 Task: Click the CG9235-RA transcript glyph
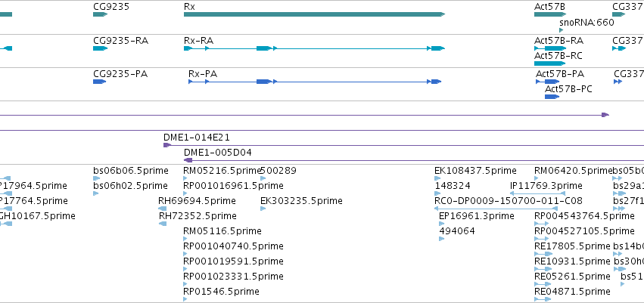point(100,48)
